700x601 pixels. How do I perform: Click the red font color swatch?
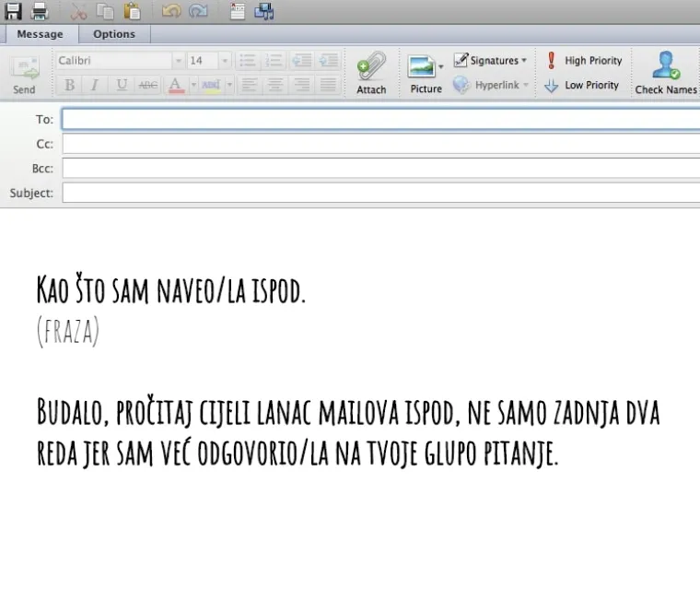click(x=175, y=85)
